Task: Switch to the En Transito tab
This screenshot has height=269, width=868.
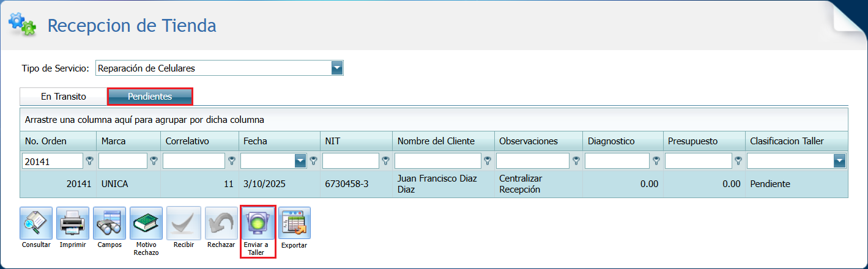Action: [x=64, y=97]
